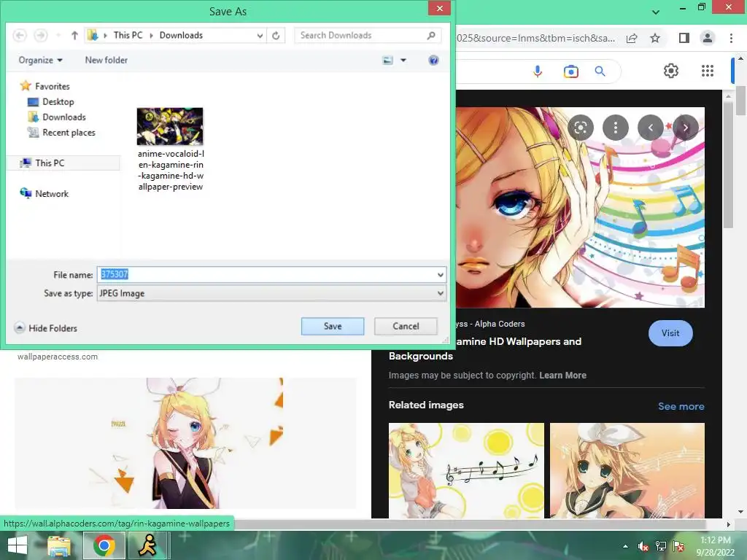Open Save as type combo box

pyautogui.click(x=271, y=293)
